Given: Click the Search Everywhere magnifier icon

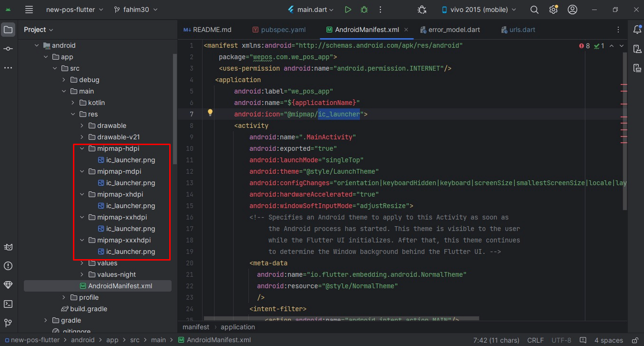Looking at the screenshot, I should pos(534,10).
